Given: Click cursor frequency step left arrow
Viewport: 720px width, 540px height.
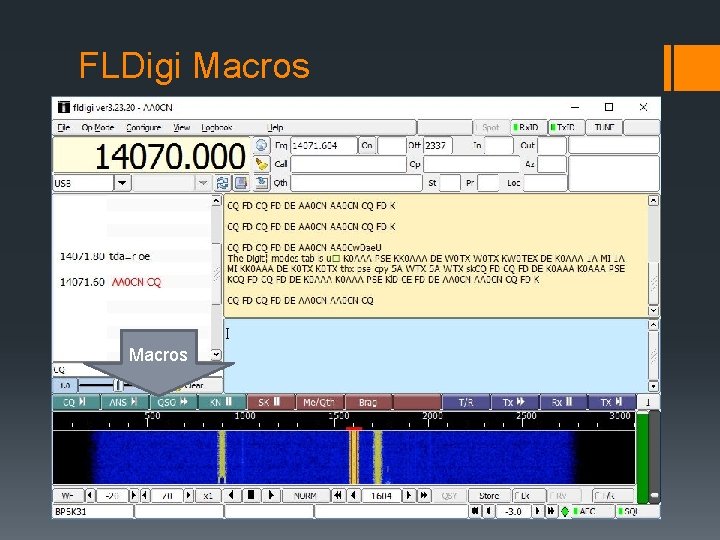Looking at the screenshot, I should [x=353, y=495].
